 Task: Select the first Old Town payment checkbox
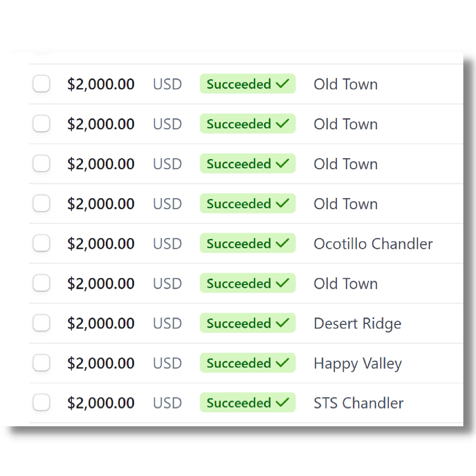point(41,84)
